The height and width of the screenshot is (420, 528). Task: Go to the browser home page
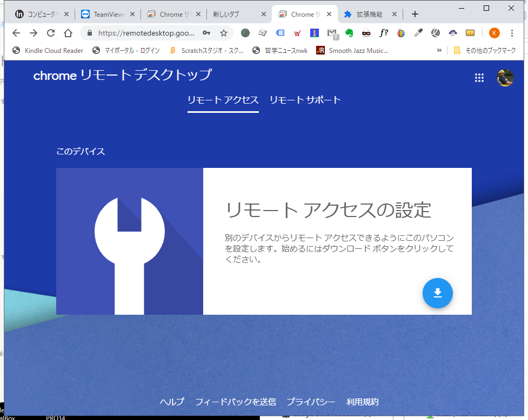(x=68, y=33)
